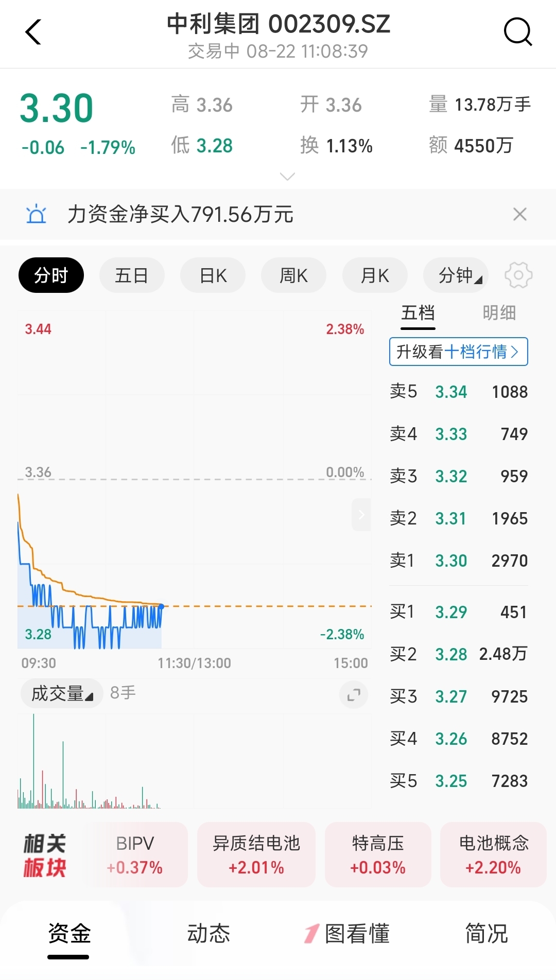This screenshot has height=980, width=556.
Task: Tap 卖3 row at 3.32
Action: point(459,476)
